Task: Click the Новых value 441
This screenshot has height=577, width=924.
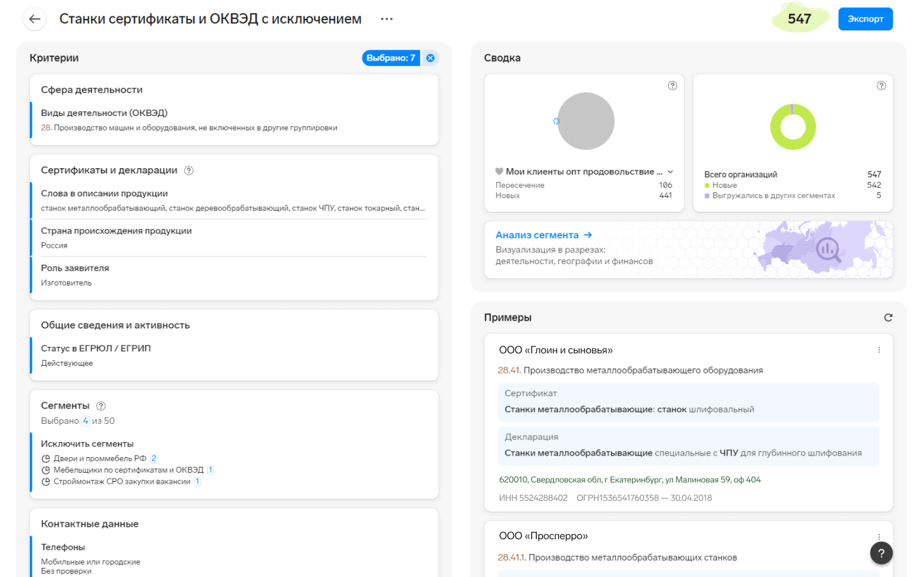Action: coord(665,196)
